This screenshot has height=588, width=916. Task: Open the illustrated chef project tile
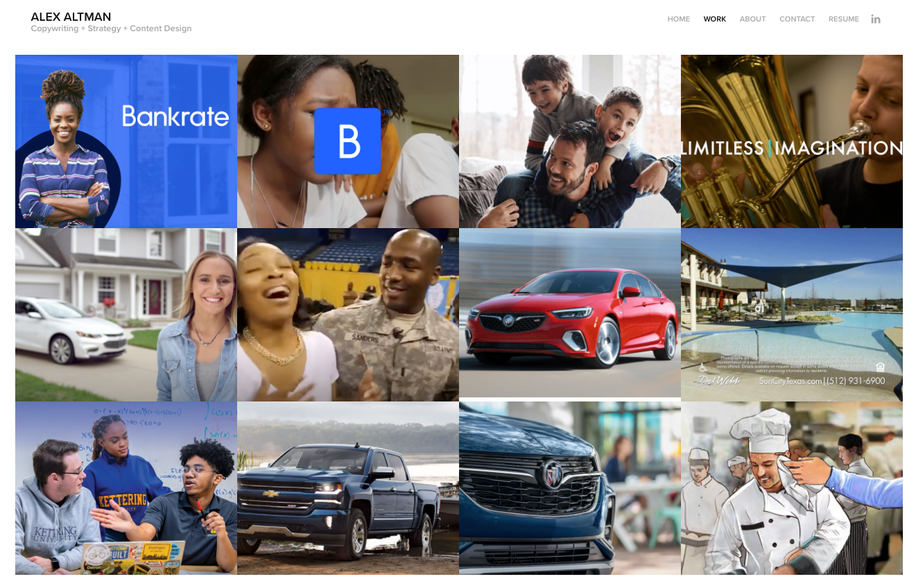point(792,488)
